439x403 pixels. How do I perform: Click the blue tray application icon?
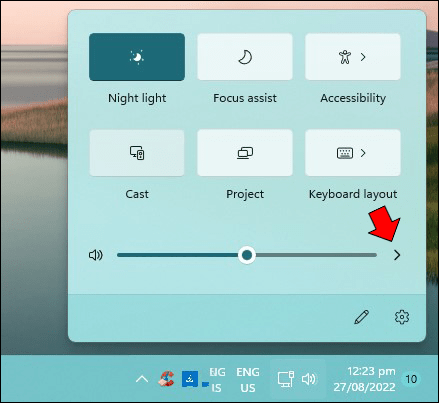coord(190,379)
